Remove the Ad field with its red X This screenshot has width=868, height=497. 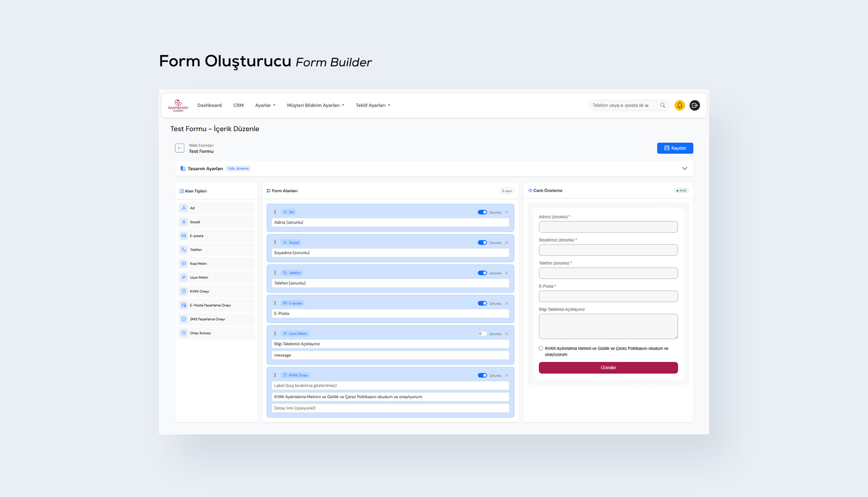506,212
